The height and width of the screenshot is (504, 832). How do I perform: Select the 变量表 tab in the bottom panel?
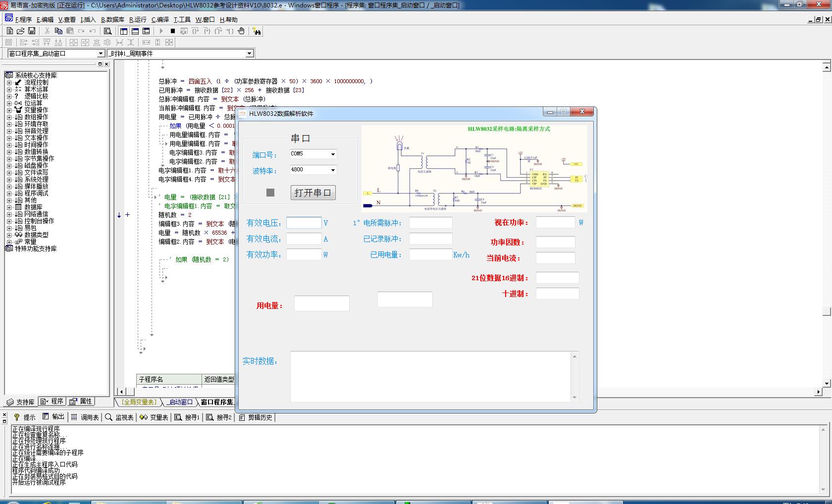[155, 417]
